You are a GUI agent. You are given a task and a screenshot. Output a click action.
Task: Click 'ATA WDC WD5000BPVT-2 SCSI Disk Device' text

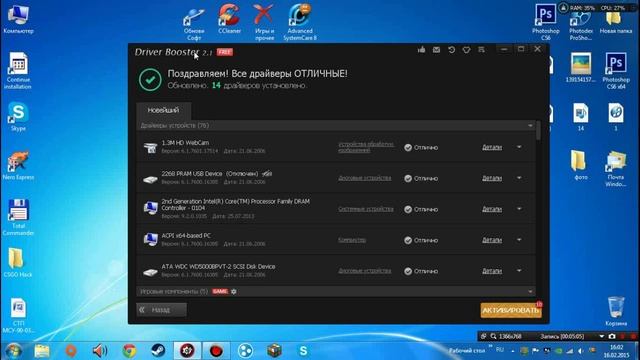(218, 267)
